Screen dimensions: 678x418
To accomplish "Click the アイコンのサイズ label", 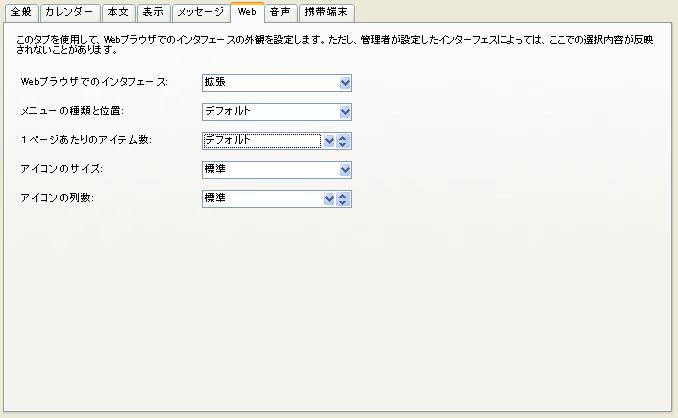I will click(x=61, y=169).
